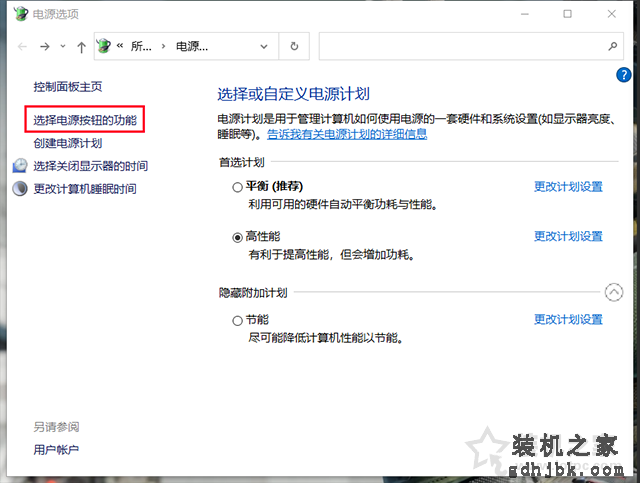Click the search magnifier icon
Viewport: 640px width, 483px height.
pos(612,46)
